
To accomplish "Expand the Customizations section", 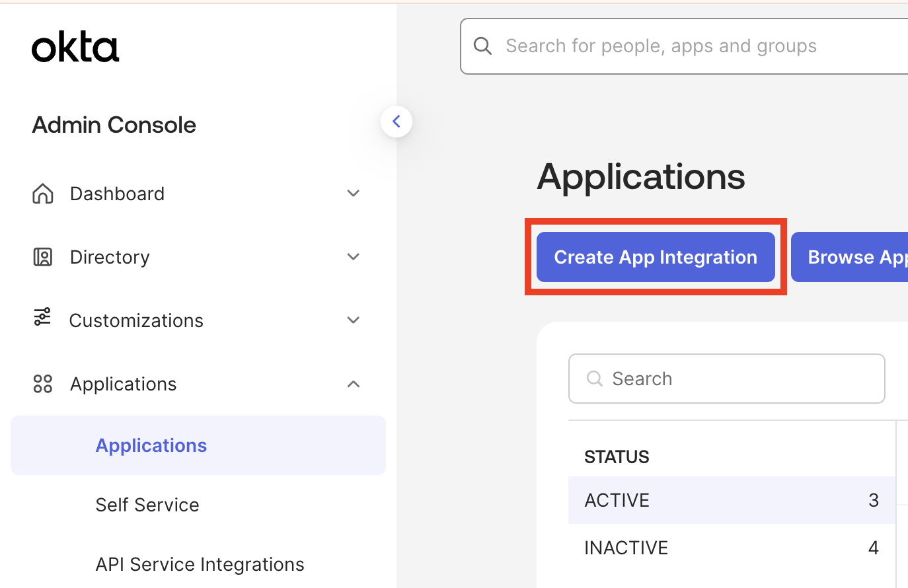I will coord(354,320).
